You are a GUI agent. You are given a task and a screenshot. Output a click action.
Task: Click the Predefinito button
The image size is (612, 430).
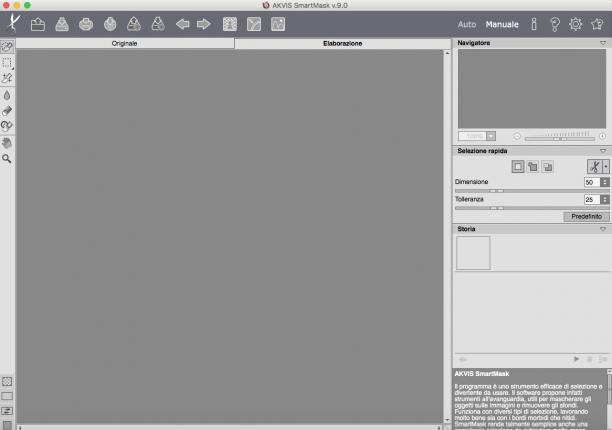point(586,217)
